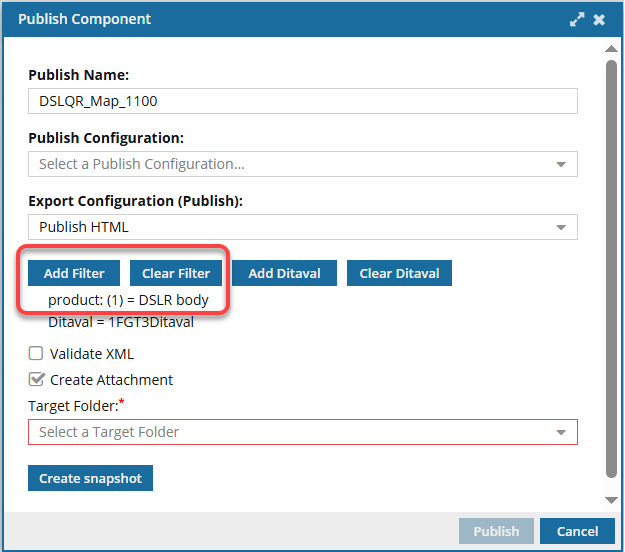The width and height of the screenshot is (625, 552).
Task: Cancel the publish dialog
Action: click(577, 531)
